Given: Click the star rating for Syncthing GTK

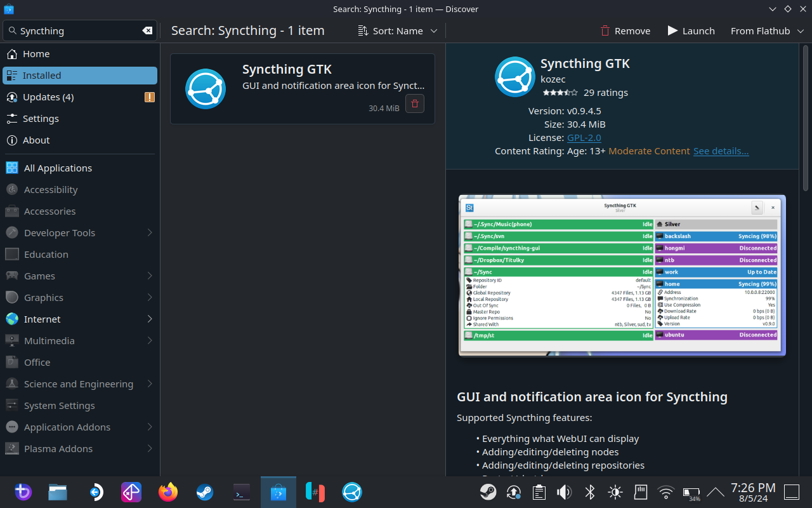Looking at the screenshot, I should [x=560, y=93].
